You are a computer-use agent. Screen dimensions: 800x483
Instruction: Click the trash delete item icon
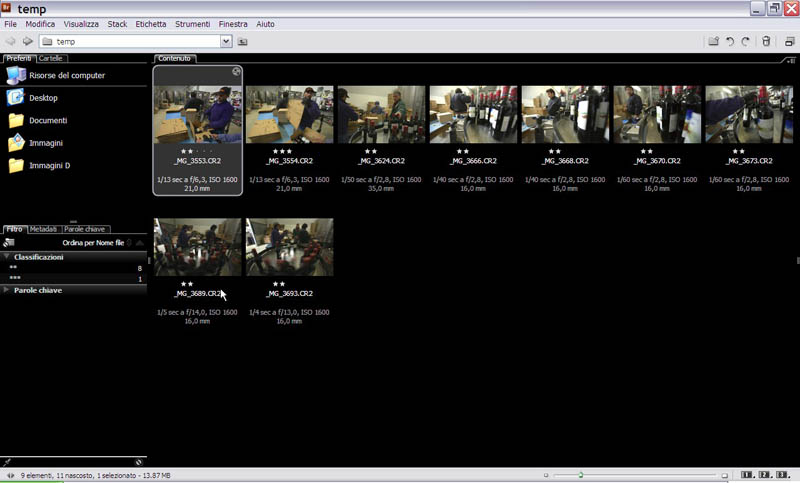click(766, 41)
